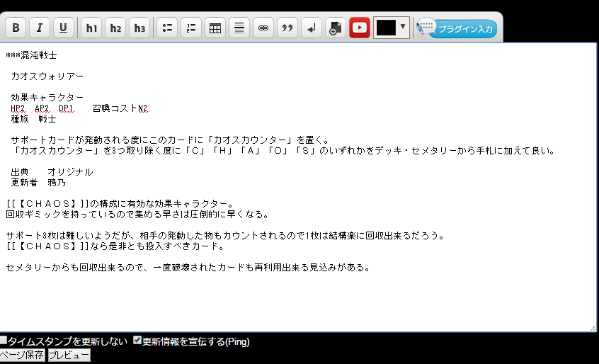Insert h1 heading
The width and height of the screenshot is (599, 364).
pos(91,28)
